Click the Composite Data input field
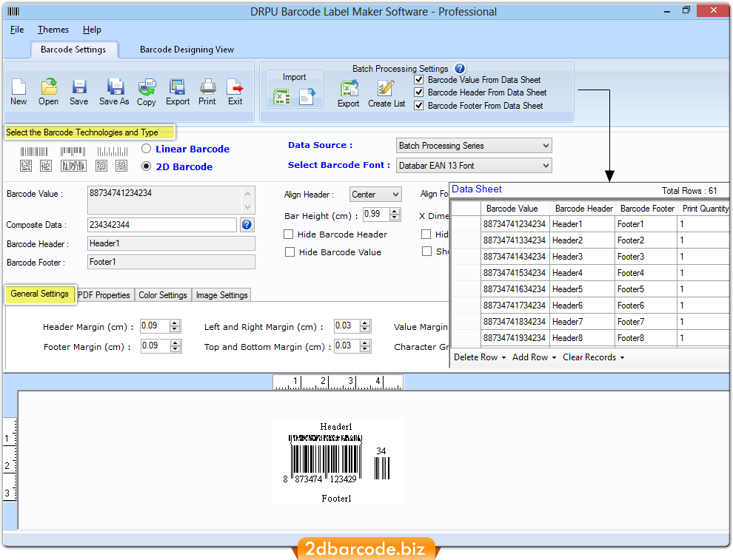Screen dimensions: 733x560 162,225
